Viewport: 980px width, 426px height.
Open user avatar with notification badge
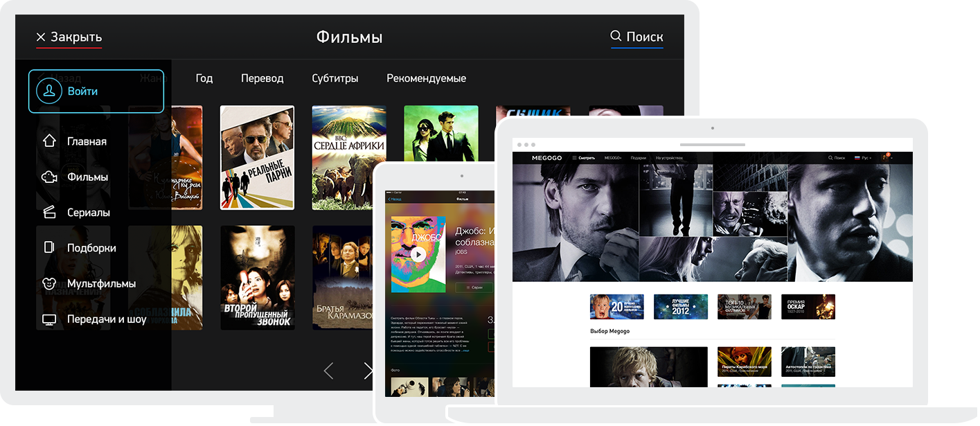pos(886,157)
